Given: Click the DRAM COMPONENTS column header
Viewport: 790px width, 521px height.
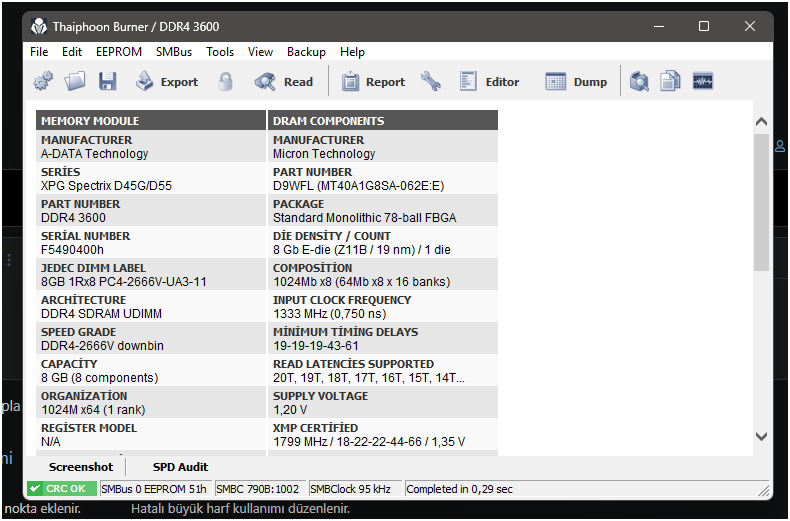Looking at the screenshot, I should click(x=382, y=120).
